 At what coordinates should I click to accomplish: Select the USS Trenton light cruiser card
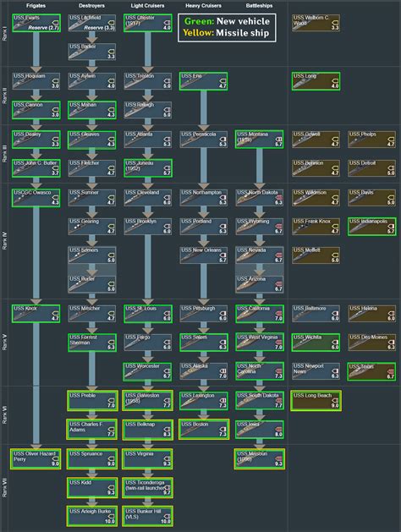pos(148,81)
